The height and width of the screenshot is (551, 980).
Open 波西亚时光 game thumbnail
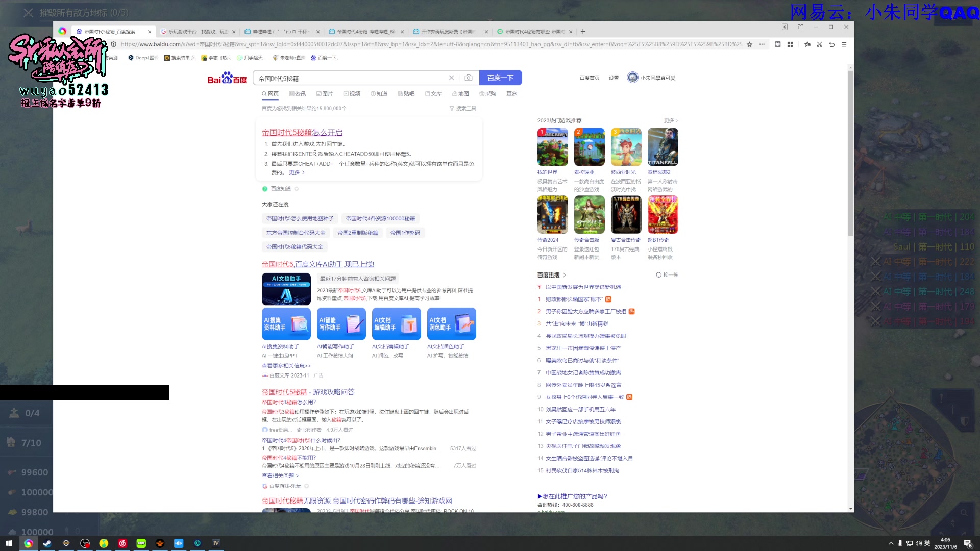pos(626,147)
